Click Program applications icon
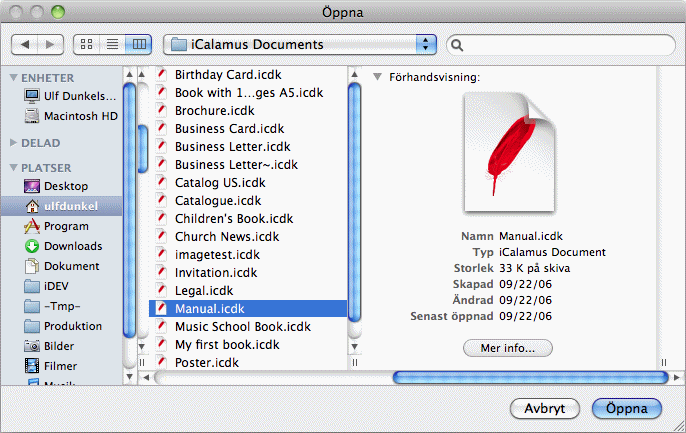Viewport: 686px width, 433px height. pyautogui.click(x=32, y=226)
